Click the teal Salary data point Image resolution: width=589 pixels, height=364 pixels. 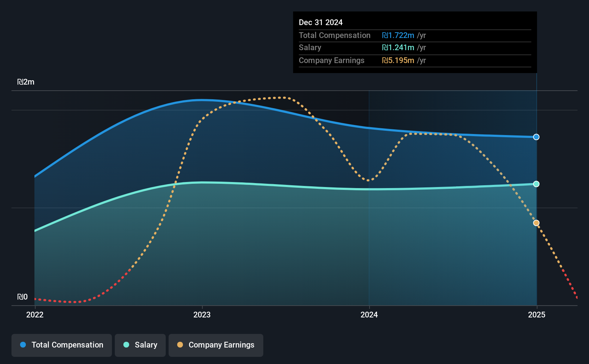(x=536, y=184)
